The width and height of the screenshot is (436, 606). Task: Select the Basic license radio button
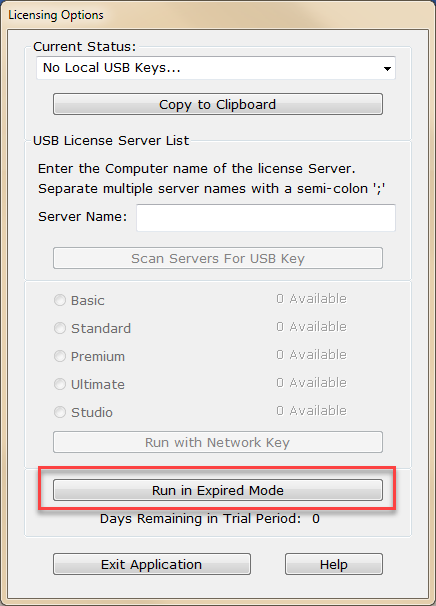pos(60,300)
